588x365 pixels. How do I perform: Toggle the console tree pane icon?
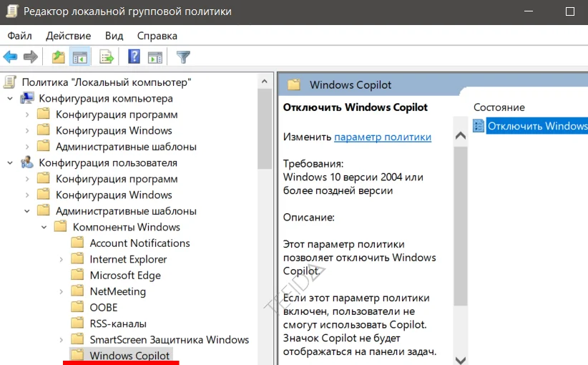click(80, 57)
